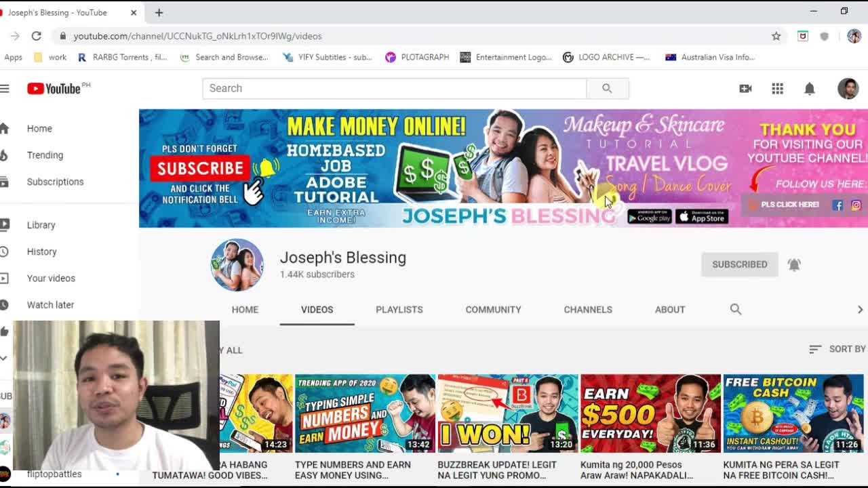Focus the YouTube search box
Image resolution: width=868 pixels, height=488 pixels.
coord(394,88)
